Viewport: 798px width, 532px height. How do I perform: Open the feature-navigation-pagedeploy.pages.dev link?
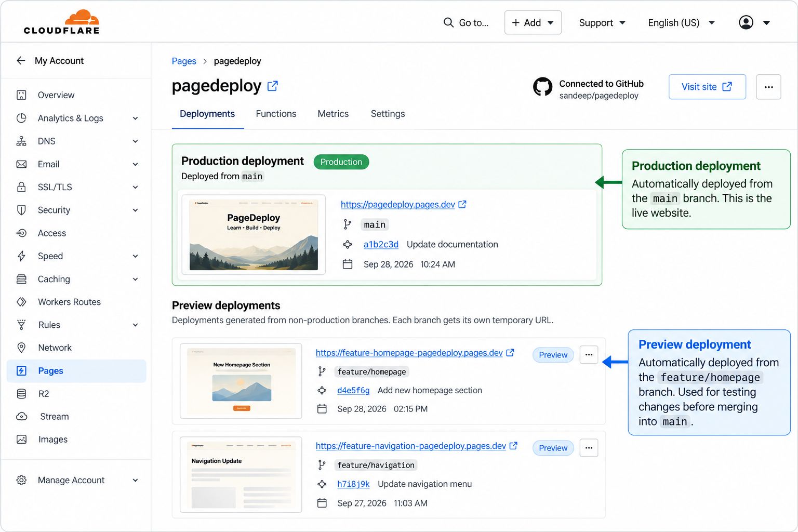tap(411, 445)
